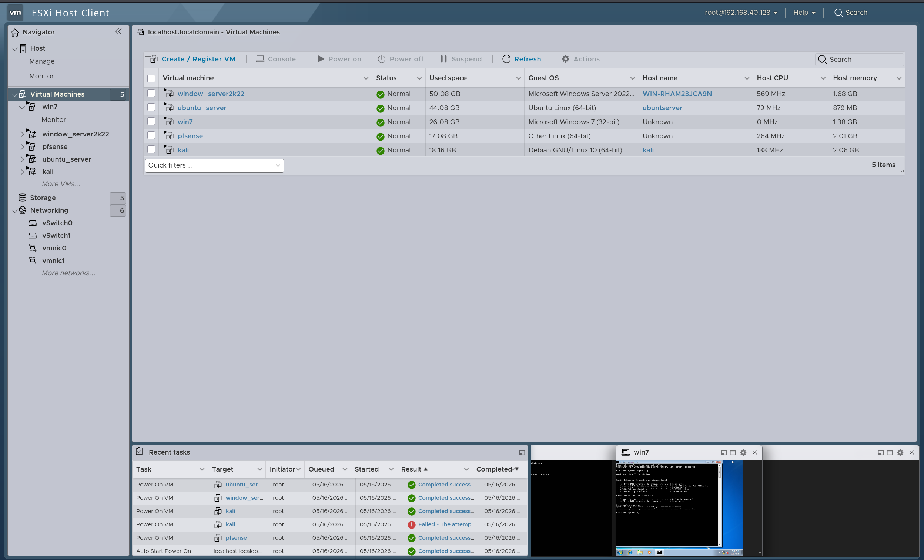Viewport: 924px width, 560px height.
Task: Open the window_server2k22 VM link
Action: click(211, 94)
